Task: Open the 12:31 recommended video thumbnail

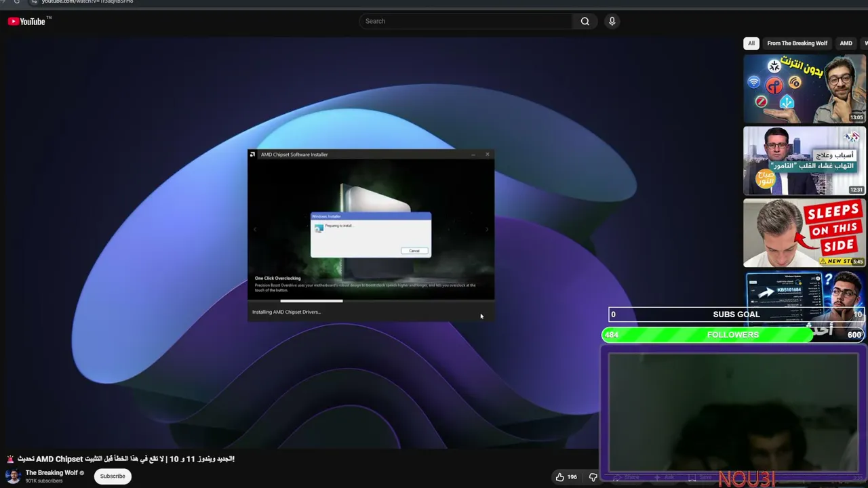Action: [x=804, y=161]
